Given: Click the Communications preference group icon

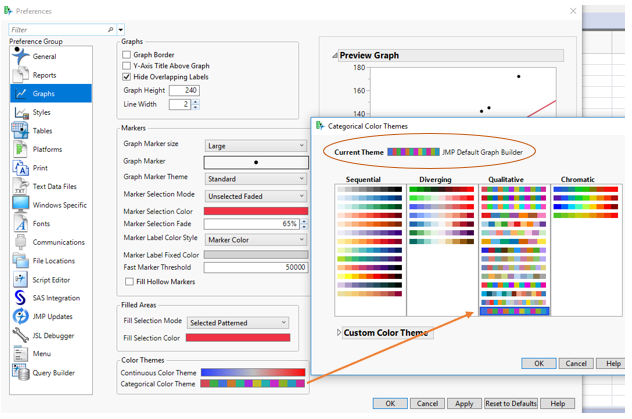Looking at the screenshot, I should click(20, 242).
